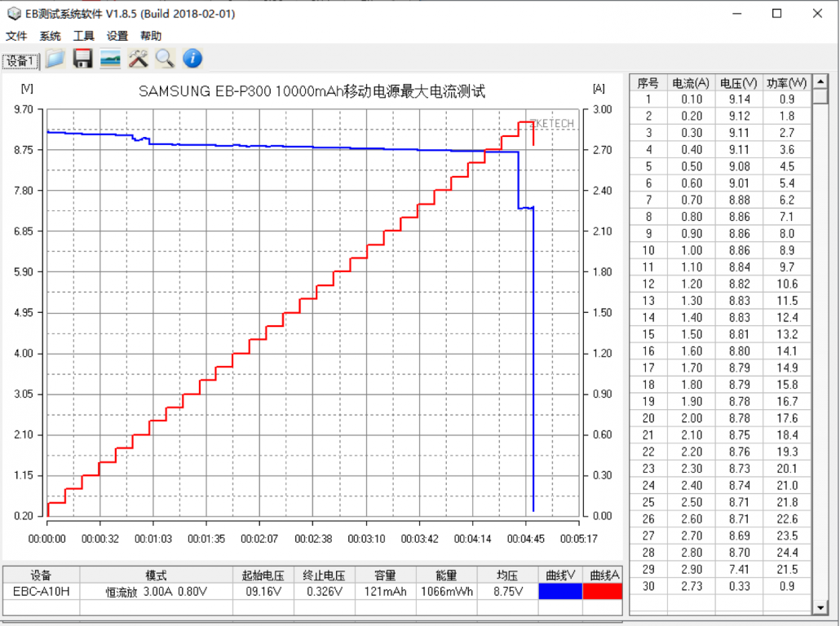Click the 电流(A) column header
This screenshot has height=626, width=840.
[x=691, y=83]
